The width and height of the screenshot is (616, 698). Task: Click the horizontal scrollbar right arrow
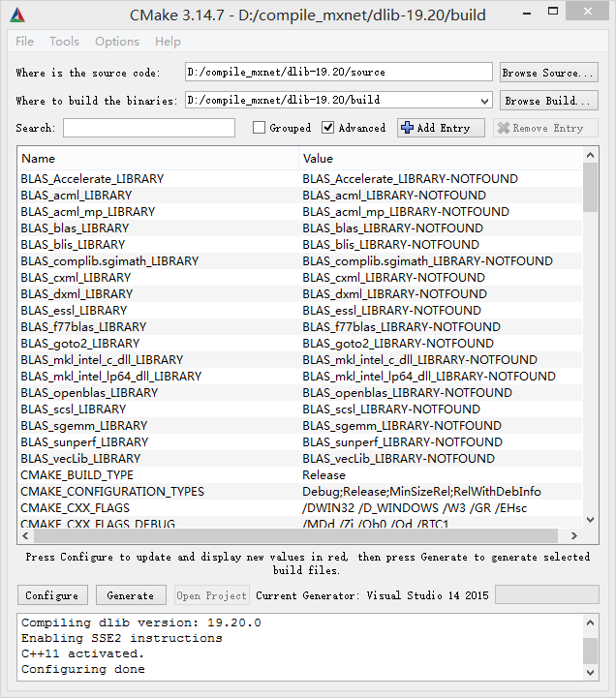pyautogui.click(x=574, y=536)
